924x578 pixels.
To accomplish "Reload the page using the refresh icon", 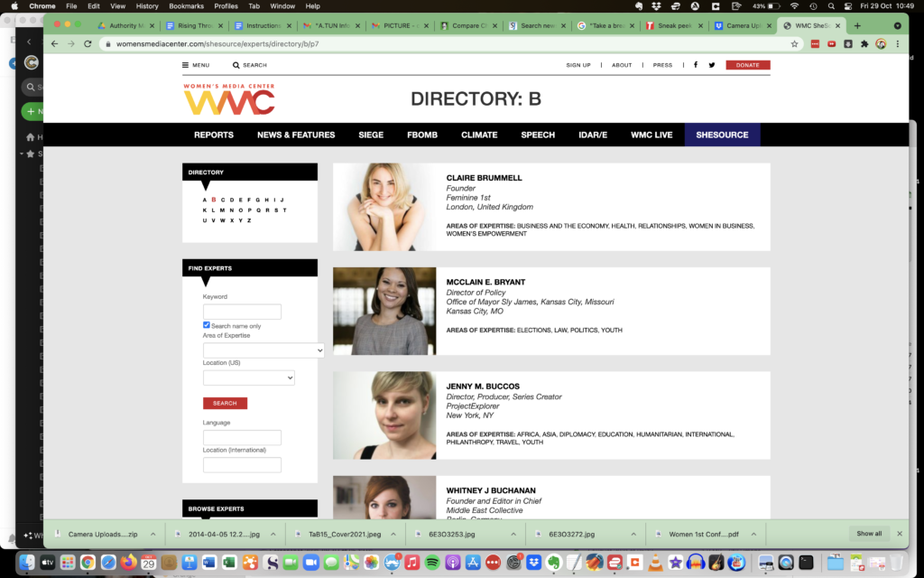I will [88, 43].
